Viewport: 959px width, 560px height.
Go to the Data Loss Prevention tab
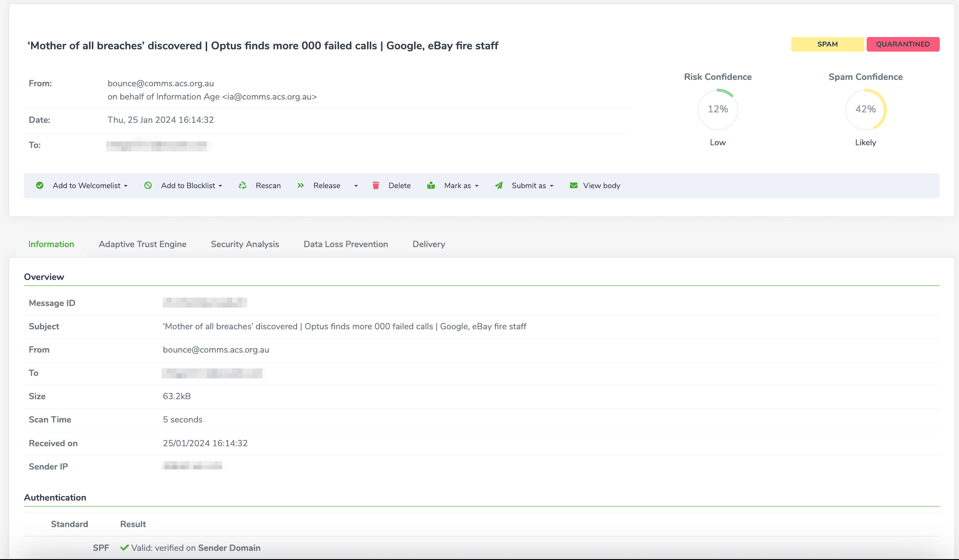[346, 244]
